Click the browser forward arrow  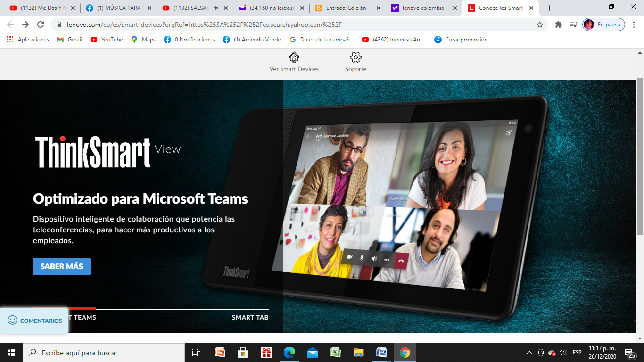tap(25, 25)
